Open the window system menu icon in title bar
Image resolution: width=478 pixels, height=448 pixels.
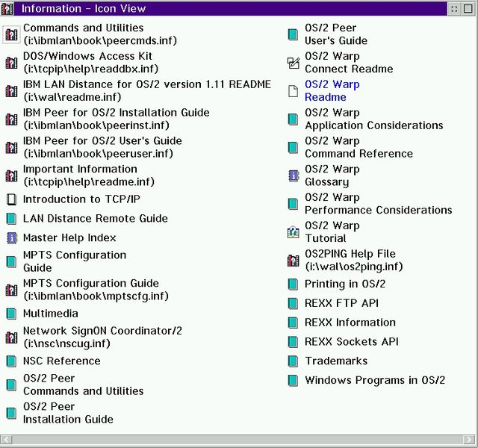click(7, 9)
